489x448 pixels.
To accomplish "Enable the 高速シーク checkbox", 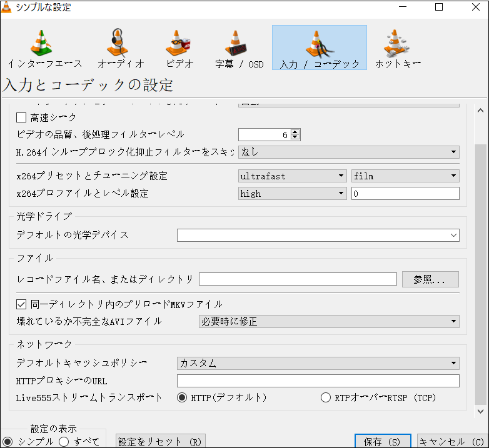I will point(21,117).
